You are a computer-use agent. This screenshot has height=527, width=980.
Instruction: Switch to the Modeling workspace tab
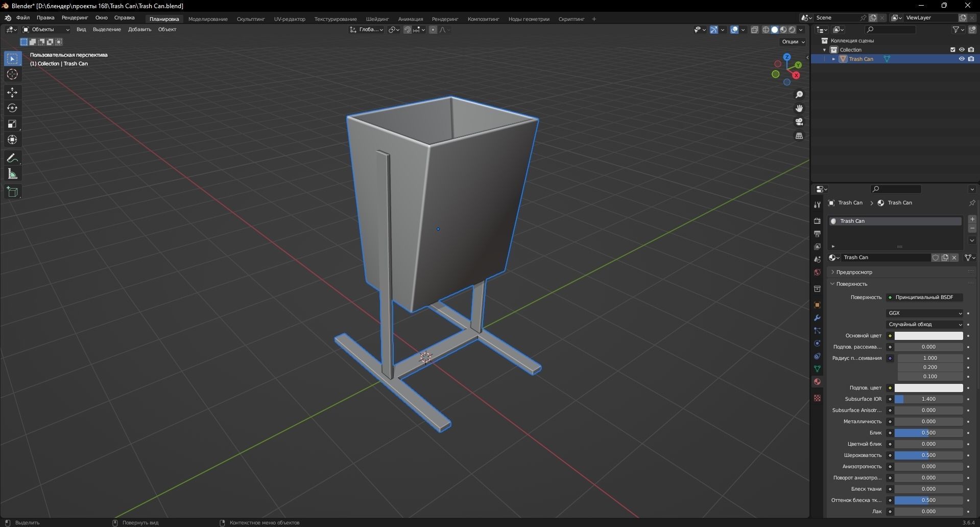coord(208,19)
